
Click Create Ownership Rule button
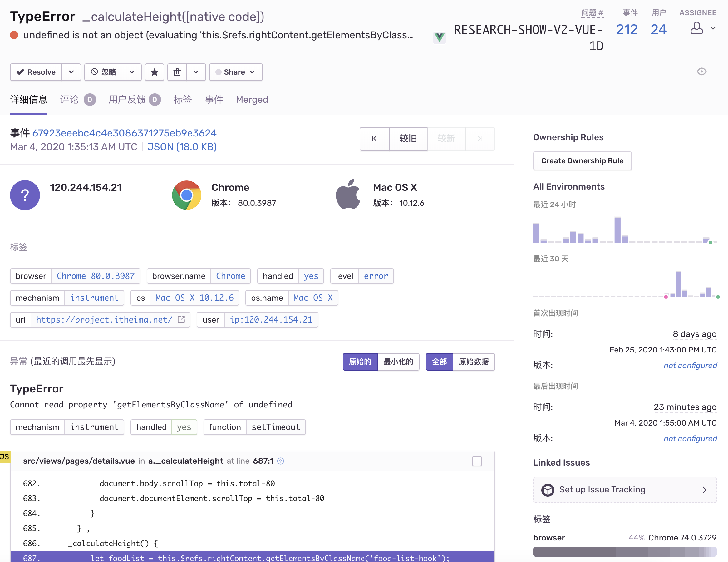(582, 161)
